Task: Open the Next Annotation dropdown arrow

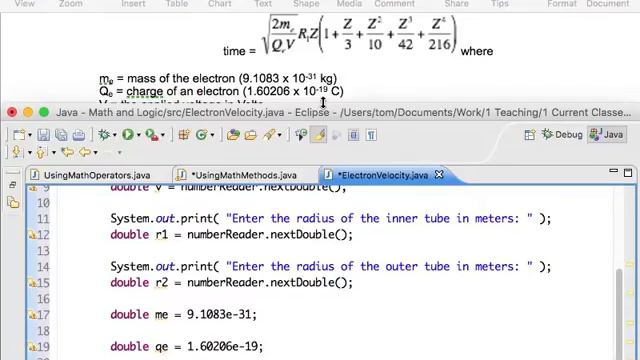Action: [x=29, y=153]
